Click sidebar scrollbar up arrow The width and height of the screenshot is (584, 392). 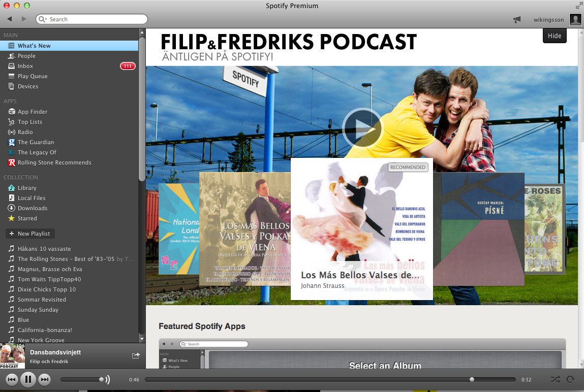142,32
